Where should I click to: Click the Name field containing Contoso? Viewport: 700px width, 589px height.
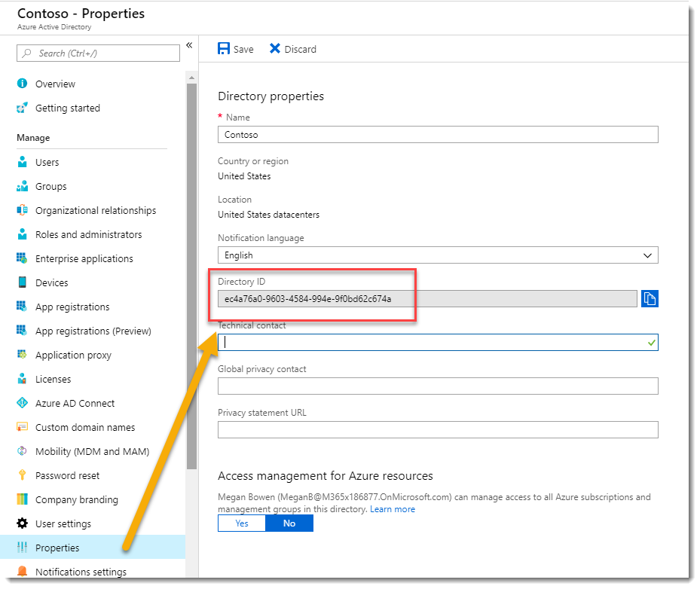pos(438,134)
